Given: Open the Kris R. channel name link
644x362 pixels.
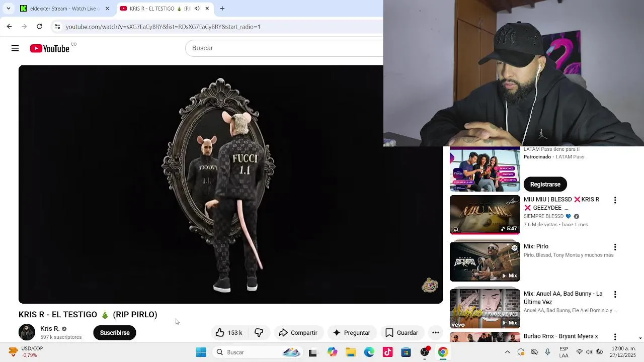Looking at the screenshot, I should click(50, 328).
